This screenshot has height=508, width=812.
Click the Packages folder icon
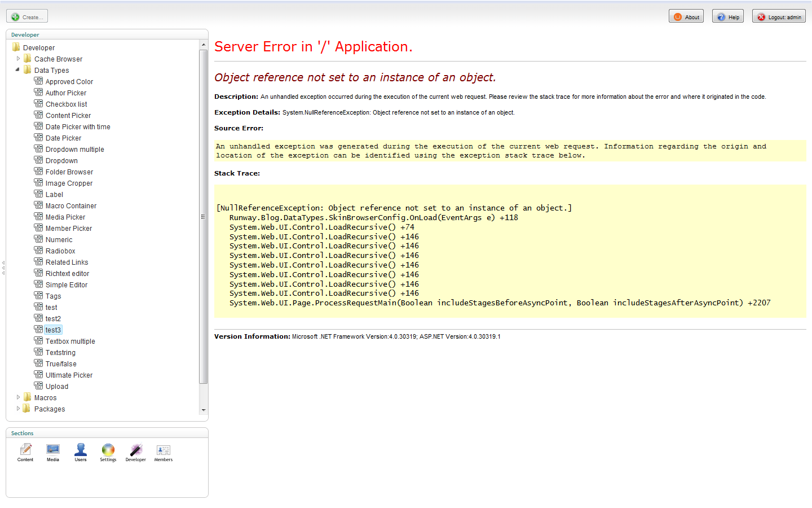click(x=27, y=409)
